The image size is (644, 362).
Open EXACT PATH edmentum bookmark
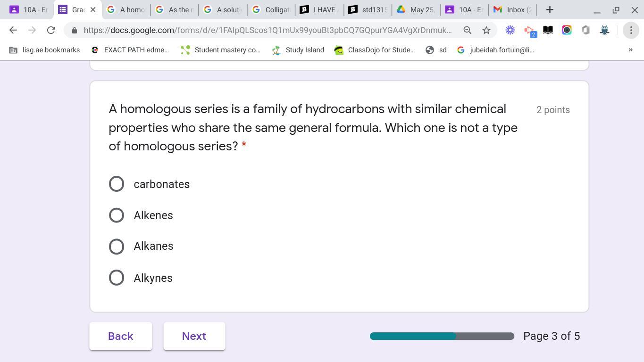coord(130,50)
